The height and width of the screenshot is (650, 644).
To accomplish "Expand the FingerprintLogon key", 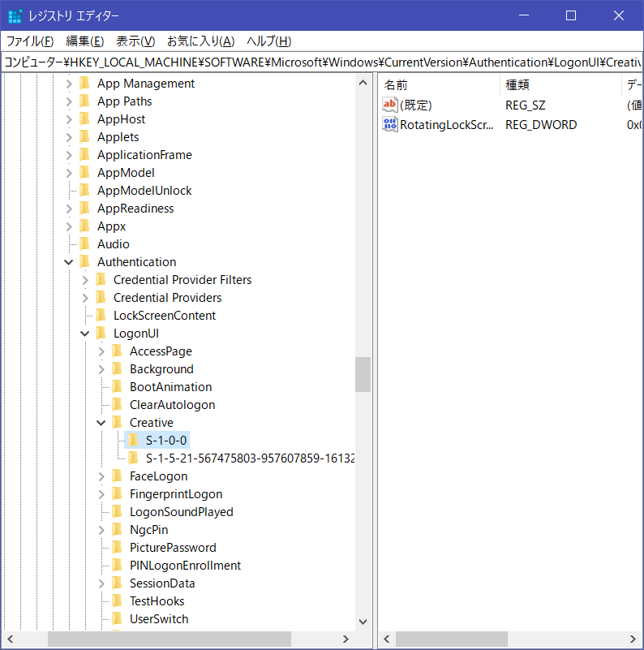I will click(x=101, y=494).
